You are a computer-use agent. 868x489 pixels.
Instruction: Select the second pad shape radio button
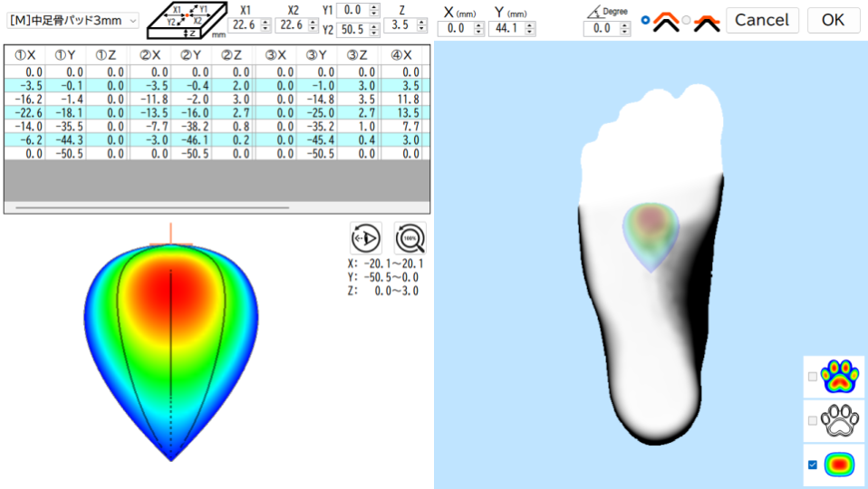pyautogui.click(x=687, y=20)
